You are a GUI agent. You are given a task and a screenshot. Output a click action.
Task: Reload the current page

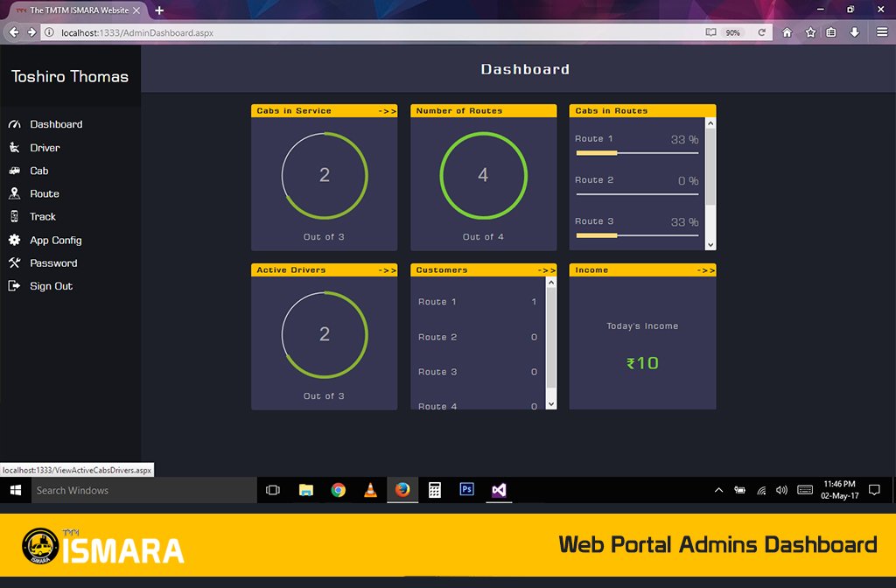point(762,32)
